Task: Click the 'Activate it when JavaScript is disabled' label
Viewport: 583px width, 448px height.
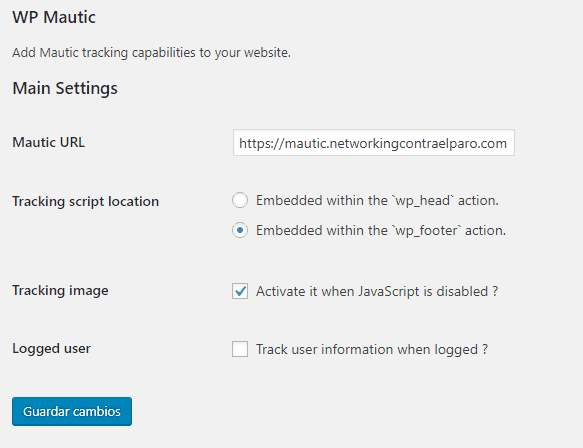Action: click(x=377, y=291)
